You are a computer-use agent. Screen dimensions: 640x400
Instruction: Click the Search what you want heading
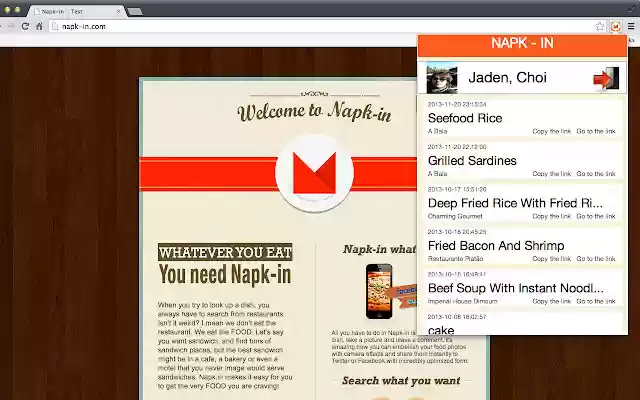click(x=401, y=380)
